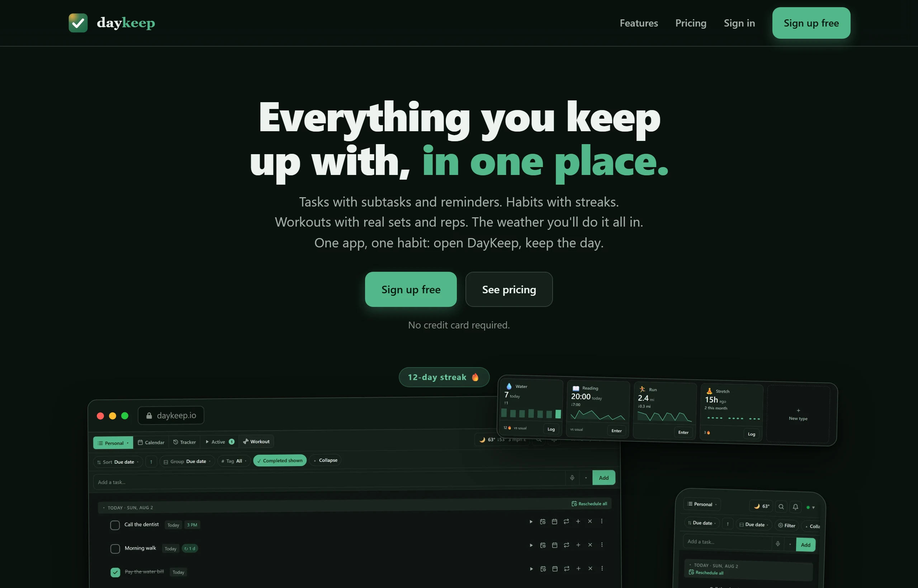Open the Personal dropdown in phone mockup
The height and width of the screenshot is (588, 918).
702,504
